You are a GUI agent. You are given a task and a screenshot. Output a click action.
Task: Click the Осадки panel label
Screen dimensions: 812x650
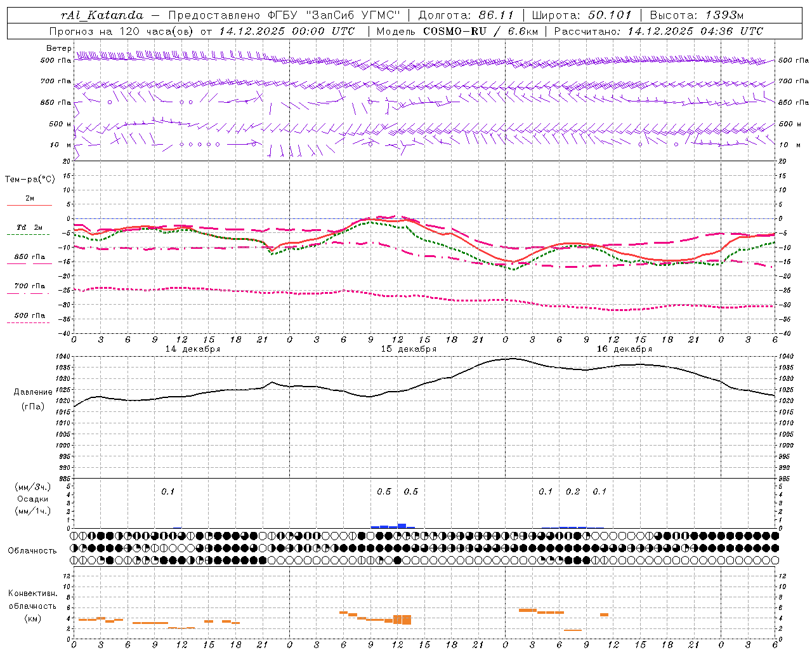coord(33,499)
